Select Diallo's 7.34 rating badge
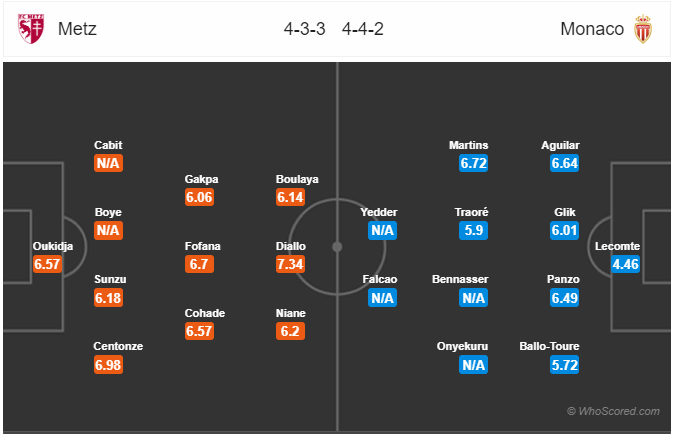Viewport: 673px width, 434px height. 290,264
